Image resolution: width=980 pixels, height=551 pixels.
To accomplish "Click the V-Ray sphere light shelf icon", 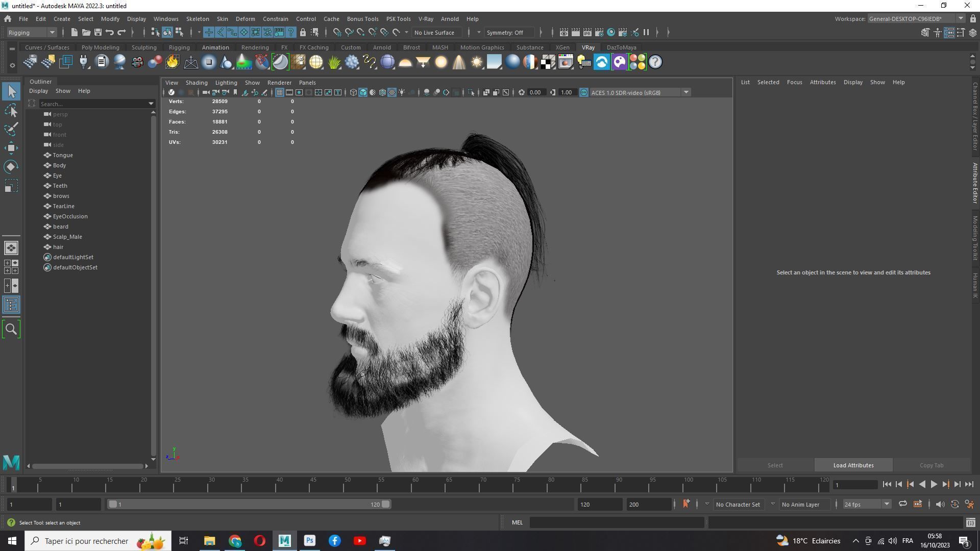I will [441, 62].
